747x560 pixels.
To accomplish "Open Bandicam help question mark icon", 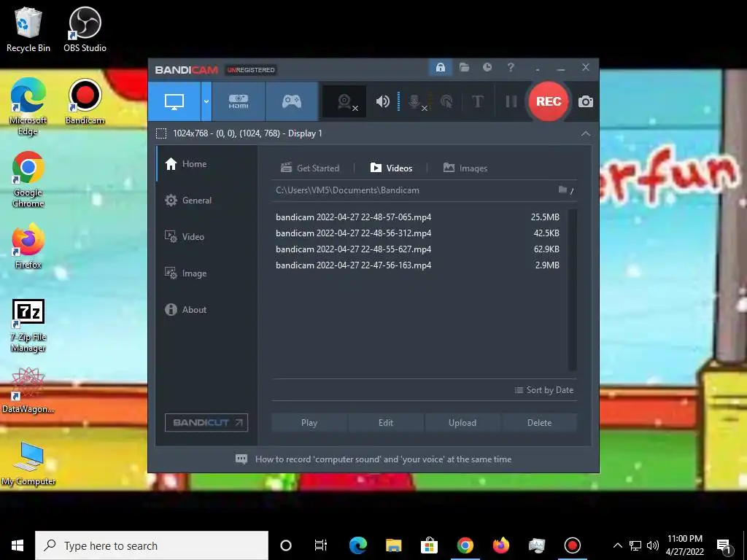I will (511, 68).
